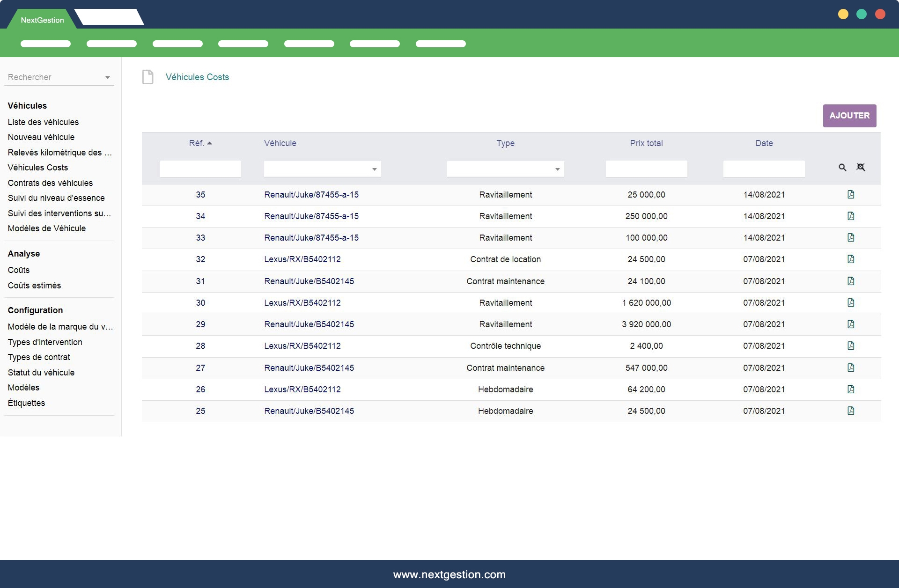Open PDF icon for reference 35 row
899x588 pixels.
(851, 195)
